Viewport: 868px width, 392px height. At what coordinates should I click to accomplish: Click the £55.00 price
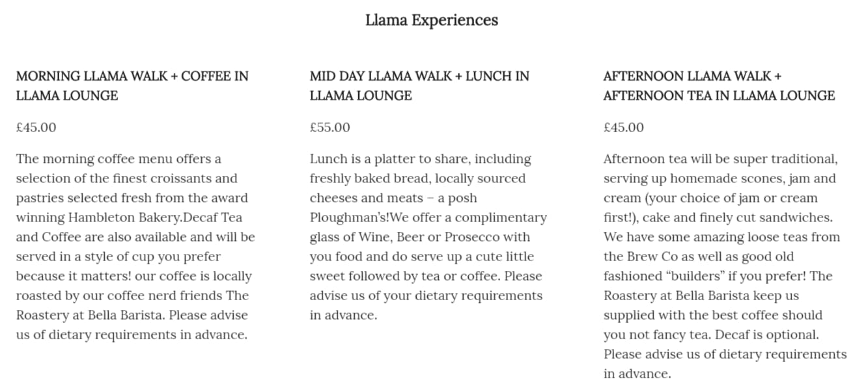329,127
